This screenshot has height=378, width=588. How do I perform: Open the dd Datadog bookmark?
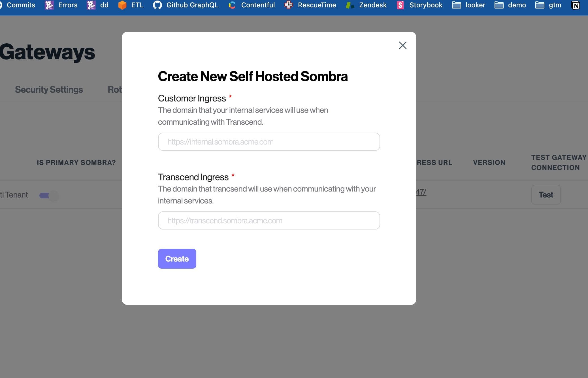98,5
